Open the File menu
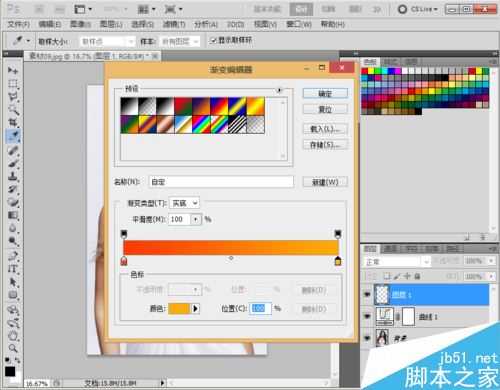The height and width of the screenshot is (390, 500). click(18, 24)
